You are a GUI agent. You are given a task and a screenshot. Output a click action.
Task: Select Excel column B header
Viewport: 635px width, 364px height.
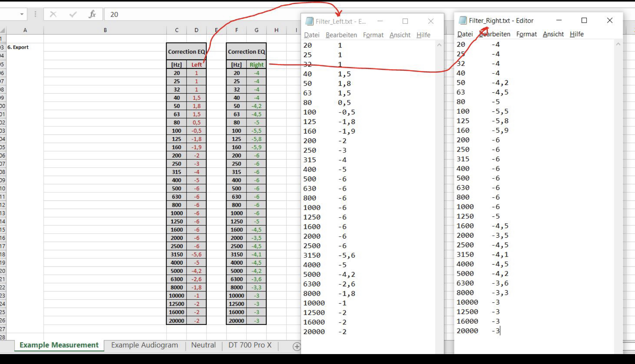click(x=105, y=30)
